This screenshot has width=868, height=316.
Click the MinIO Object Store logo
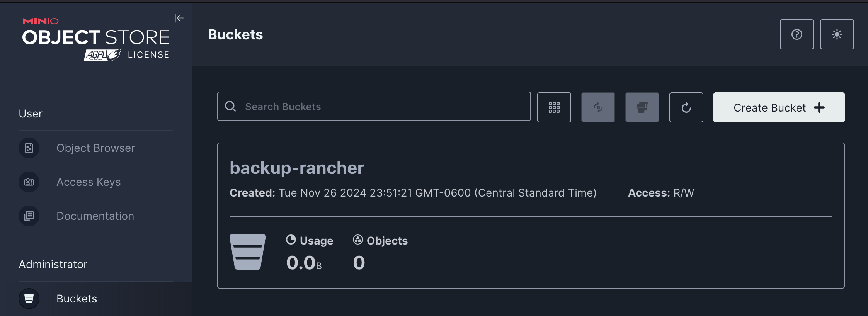click(96, 37)
